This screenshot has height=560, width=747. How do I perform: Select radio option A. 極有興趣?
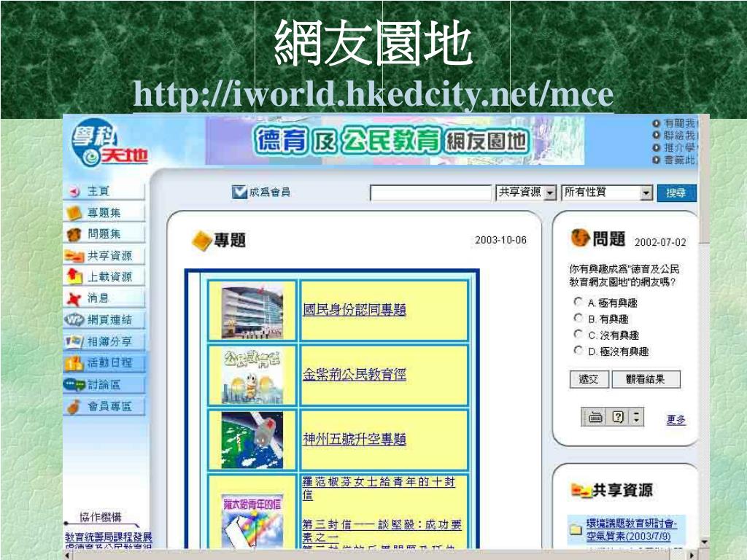[578, 301]
